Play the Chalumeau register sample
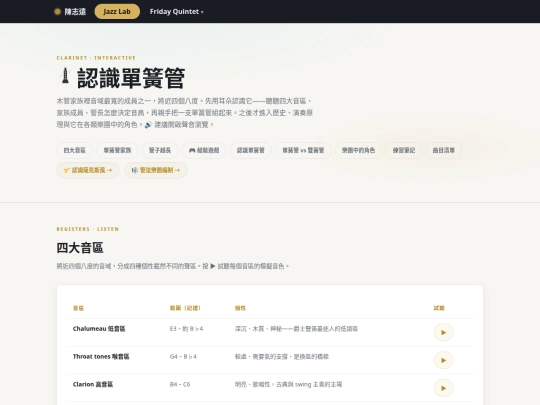Viewport: 540px width, 405px height. tap(443, 332)
